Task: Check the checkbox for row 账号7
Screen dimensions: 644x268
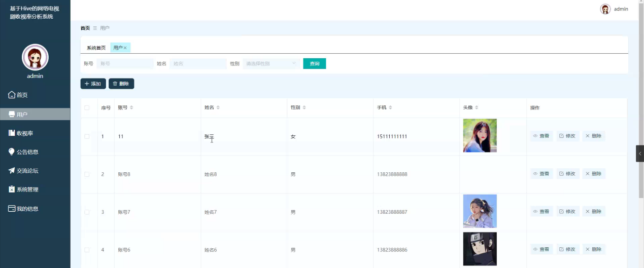Action: 87,212
